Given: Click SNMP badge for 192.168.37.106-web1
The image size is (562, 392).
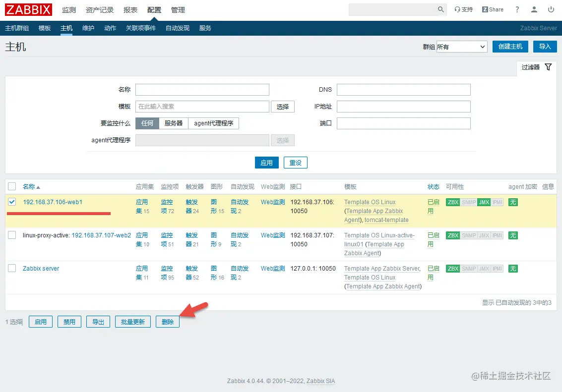Looking at the screenshot, I should click(x=469, y=202).
